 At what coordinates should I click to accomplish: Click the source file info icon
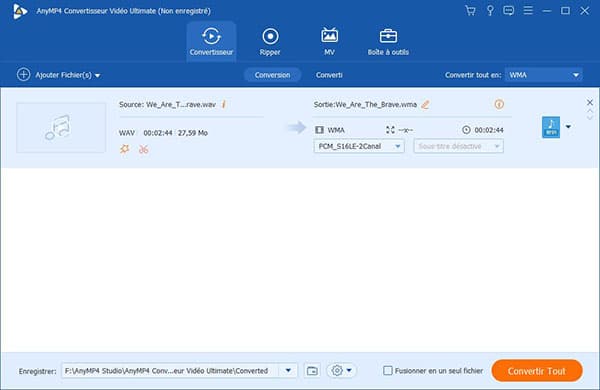(224, 104)
